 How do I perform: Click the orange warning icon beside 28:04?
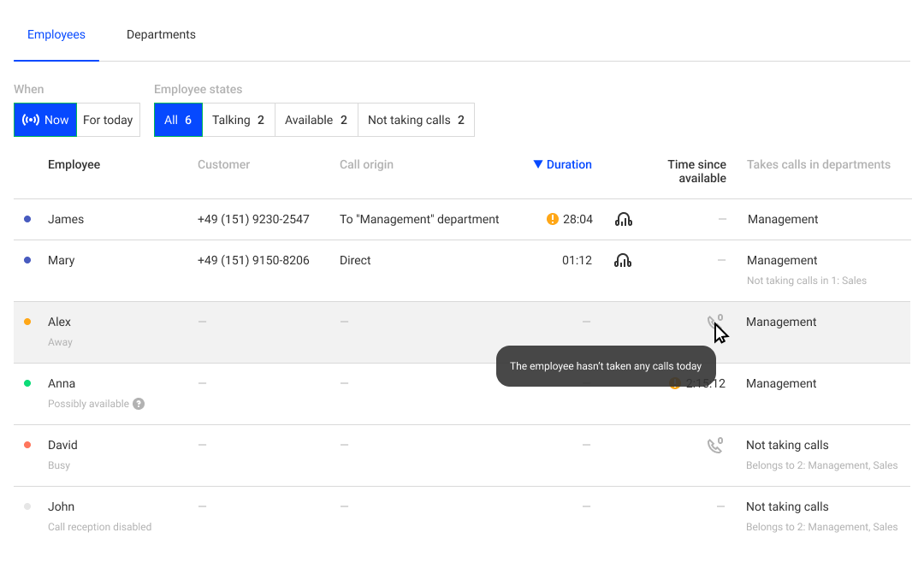click(553, 220)
